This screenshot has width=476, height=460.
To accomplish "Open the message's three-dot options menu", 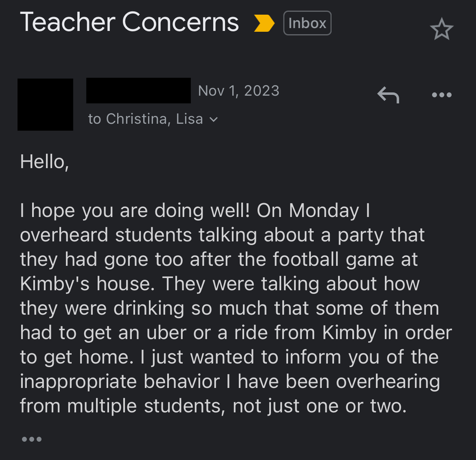I will (x=441, y=95).
